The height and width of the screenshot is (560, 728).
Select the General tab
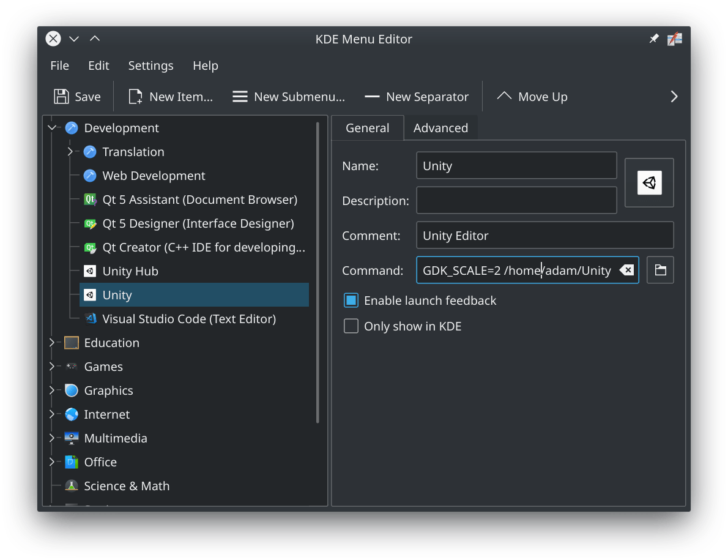pos(367,128)
